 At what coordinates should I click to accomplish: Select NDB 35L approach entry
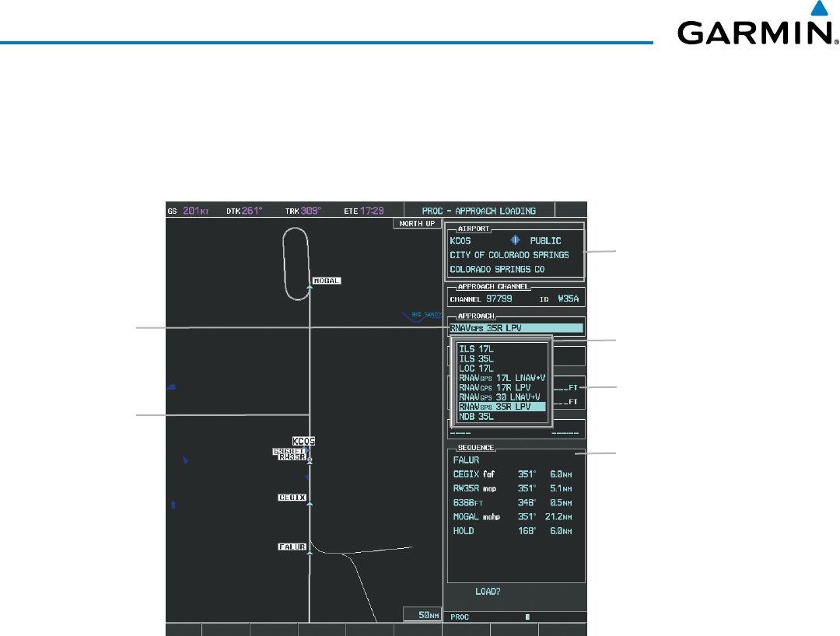pyautogui.click(x=476, y=417)
